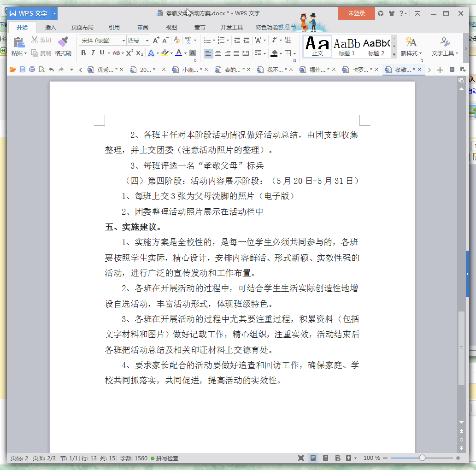Select 标题 1 style
476x470 pixels.
[347, 47]
